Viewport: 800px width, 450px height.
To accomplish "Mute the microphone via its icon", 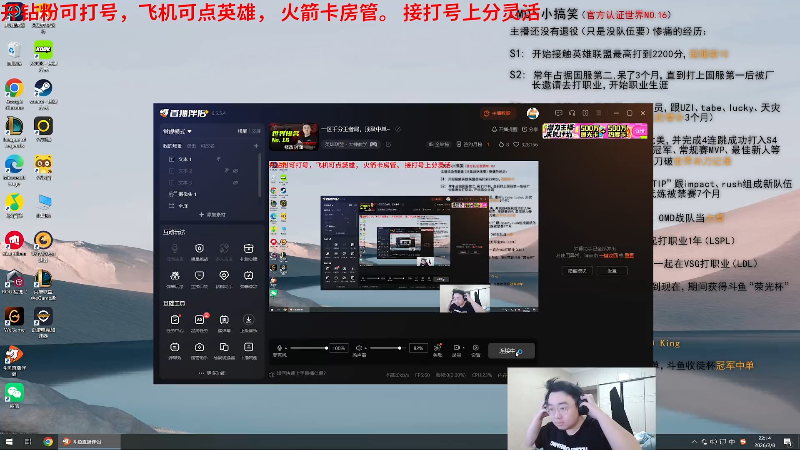I will pyautogui.click(x=279, y=348).
